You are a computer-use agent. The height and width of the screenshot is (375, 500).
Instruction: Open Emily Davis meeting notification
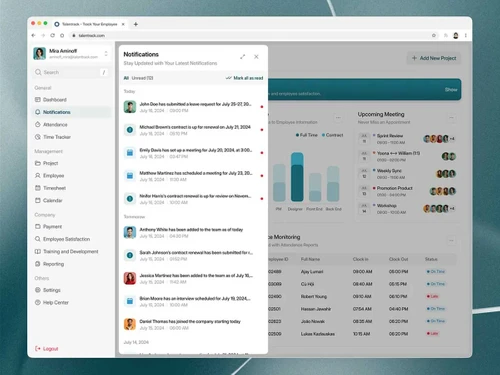193,153
